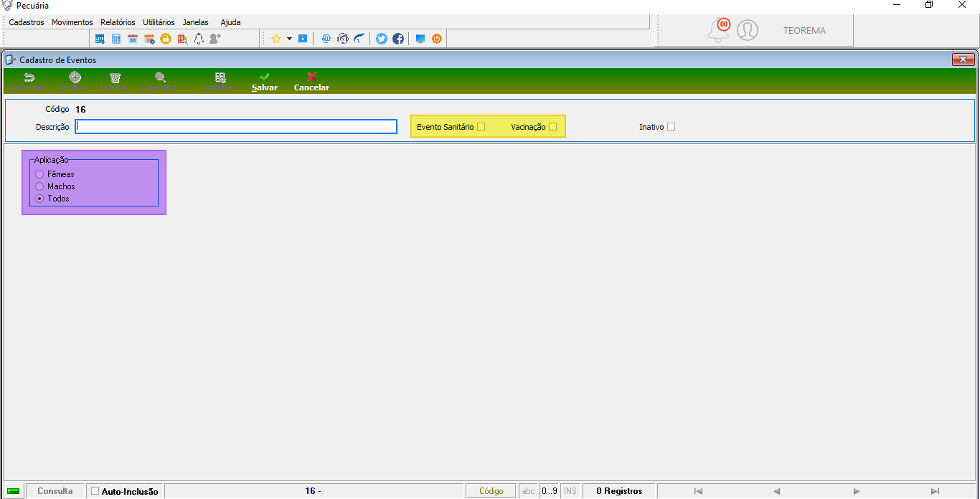Click the TEOREMA user label

(x=804, y=31)
